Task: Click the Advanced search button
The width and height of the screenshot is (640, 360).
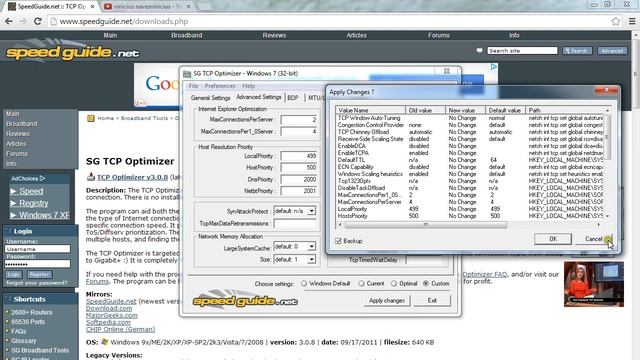Action: pos(612,51)
